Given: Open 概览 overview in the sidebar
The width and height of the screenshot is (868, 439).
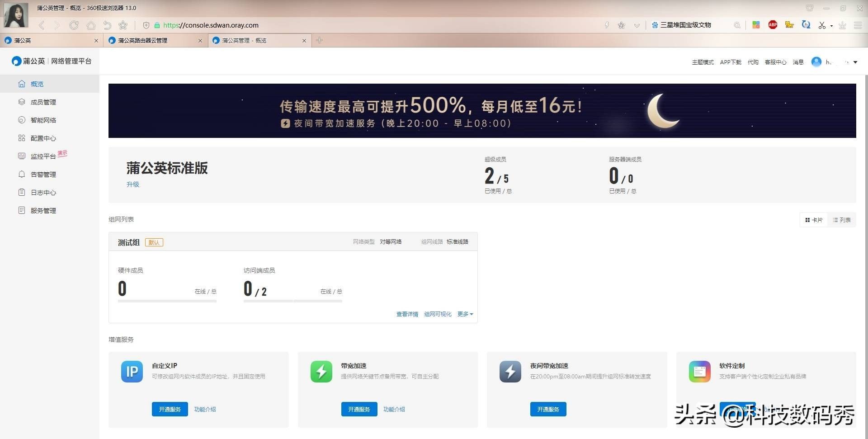Looking at the screenshot, I should [x=50, y=84].
